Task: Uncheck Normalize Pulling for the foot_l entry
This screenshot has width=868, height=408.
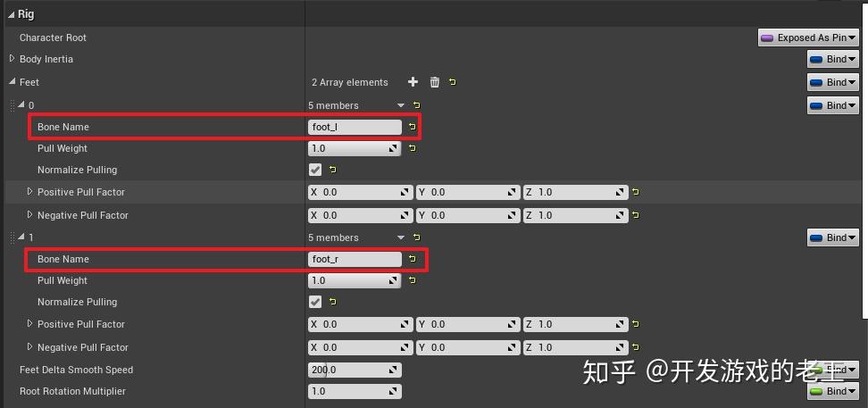Action: coord(315,170)
